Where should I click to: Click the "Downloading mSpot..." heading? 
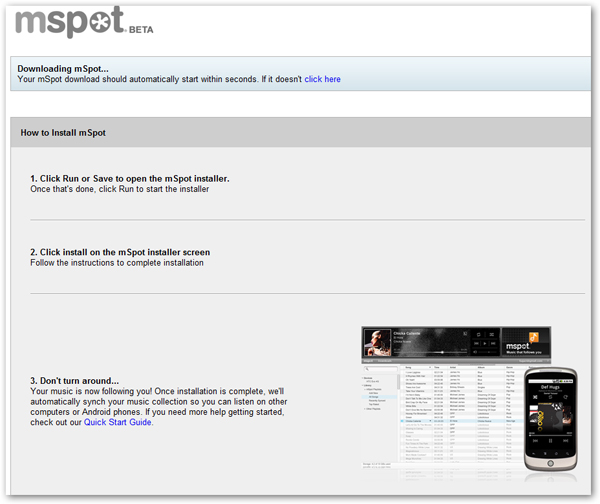(x=62, y=67)
